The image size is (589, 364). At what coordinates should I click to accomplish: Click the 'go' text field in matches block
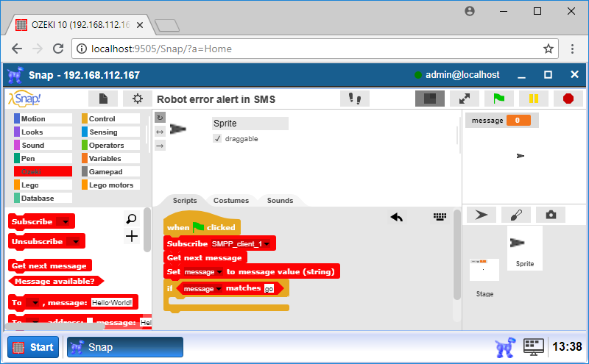[269, 288]
